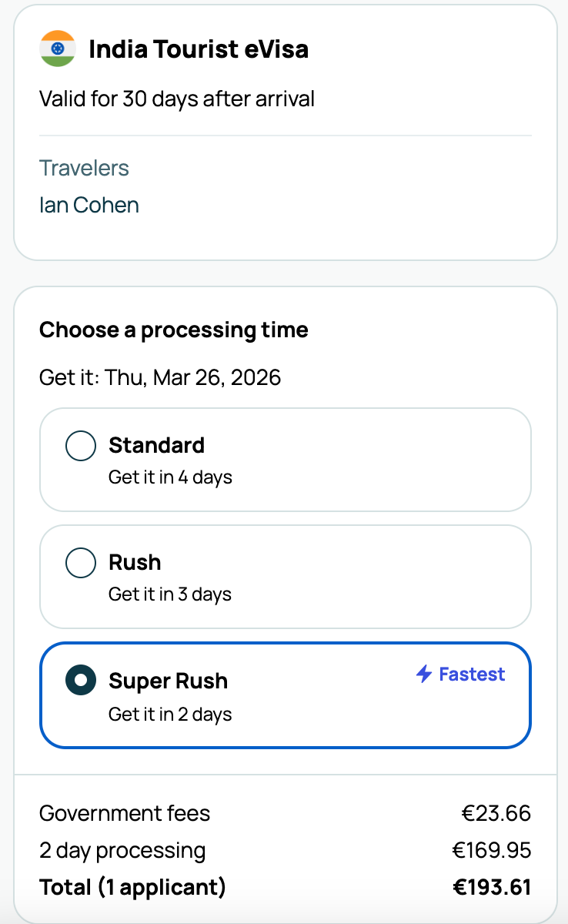Select the Standard processing option

pyautogui.click(x=285, y=459)
